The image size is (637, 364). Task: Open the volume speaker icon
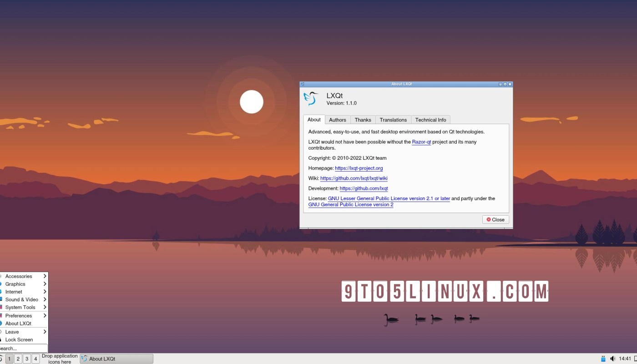tap(612, 359)
